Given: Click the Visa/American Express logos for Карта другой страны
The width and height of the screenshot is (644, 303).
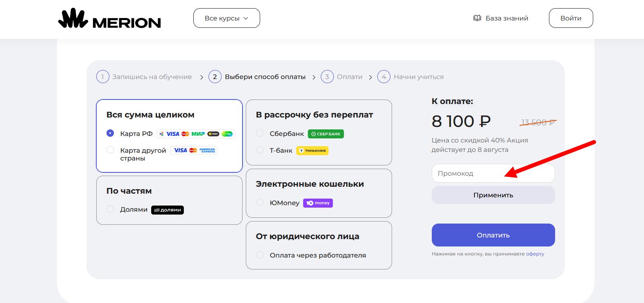Looking at the screenshot, I should [194, 150].
